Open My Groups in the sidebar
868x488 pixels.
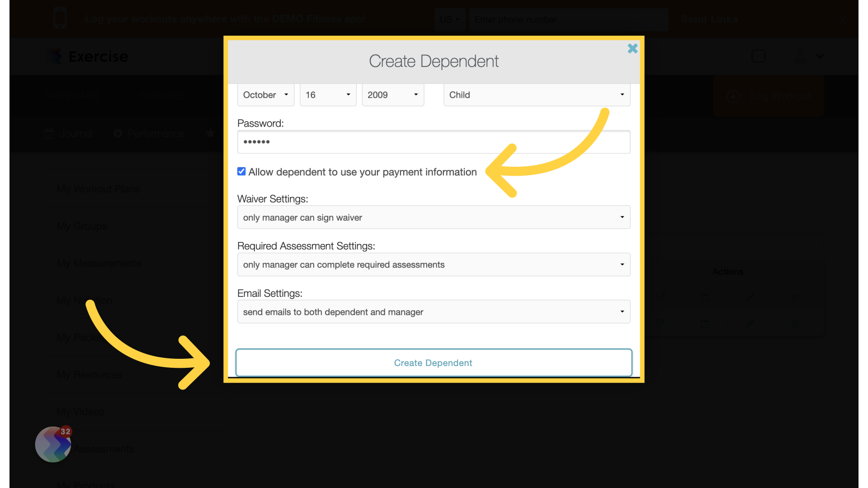(x=82, y=226)
